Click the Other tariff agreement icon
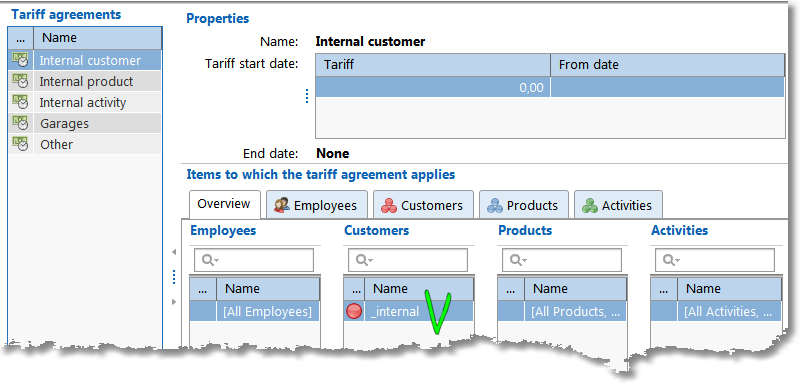 20,144
